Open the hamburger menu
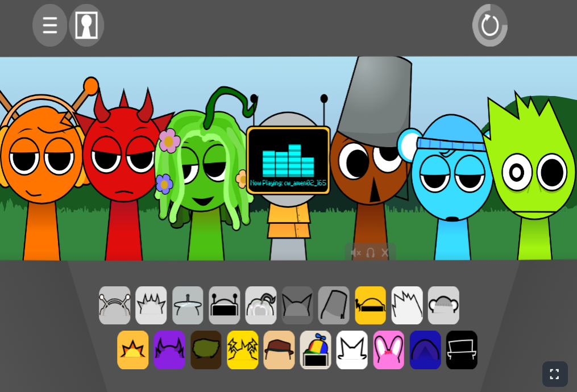This screenshot has width=577, height=392. click(x=49, y=26)
